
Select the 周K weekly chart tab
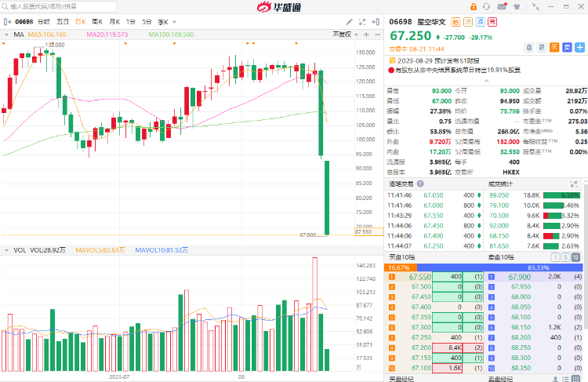pyautogui.click(x=97, y=22)
